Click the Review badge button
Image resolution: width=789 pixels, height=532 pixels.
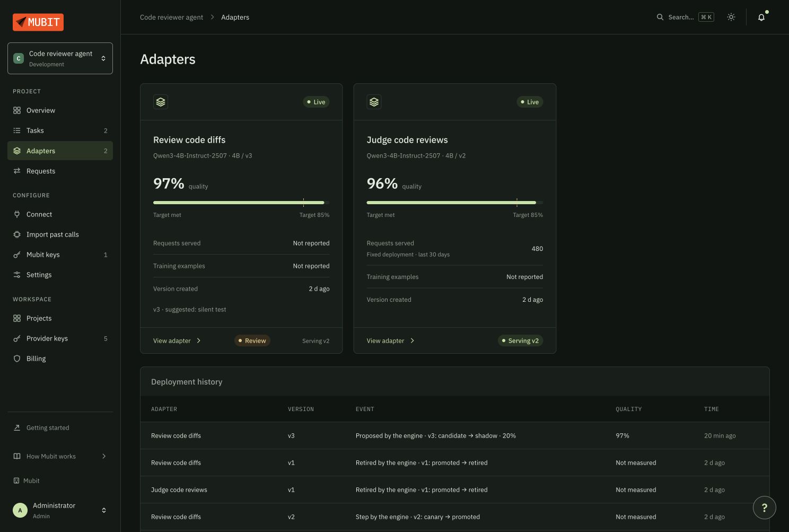pos(252,341)
